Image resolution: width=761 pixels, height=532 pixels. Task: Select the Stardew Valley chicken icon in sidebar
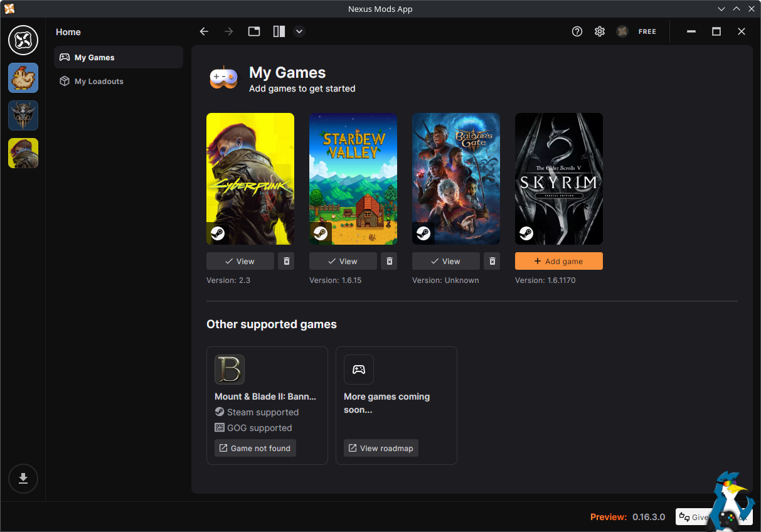click(x=23, y=78)
